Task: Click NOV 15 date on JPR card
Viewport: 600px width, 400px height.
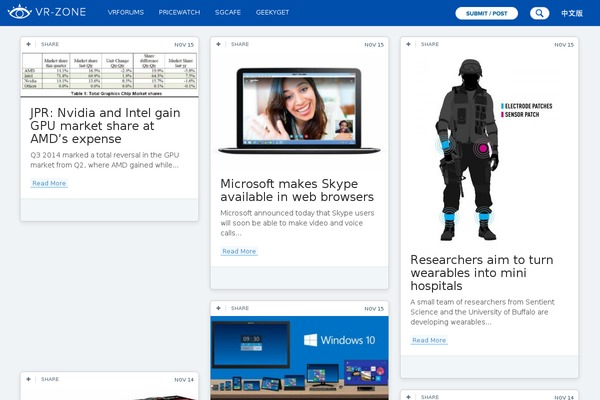Action: (184, 44)
